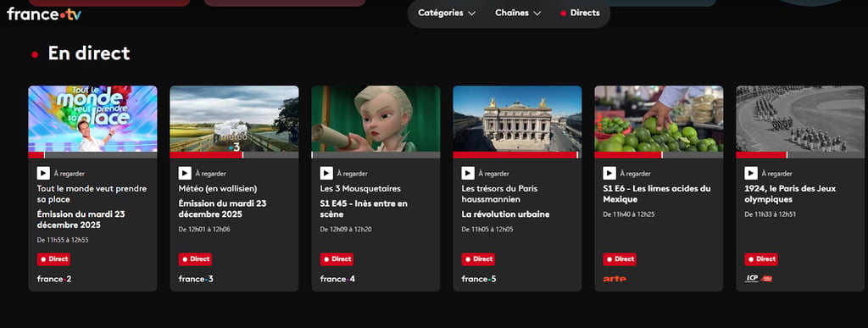Open the Directs menu item
The height and width of the screenshot is (328, 868).
coord(580,13)
